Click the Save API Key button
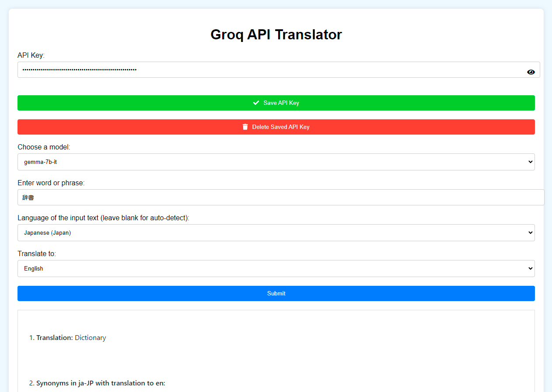552x392 pixels. pyautogui.click(x=276, y=103)
